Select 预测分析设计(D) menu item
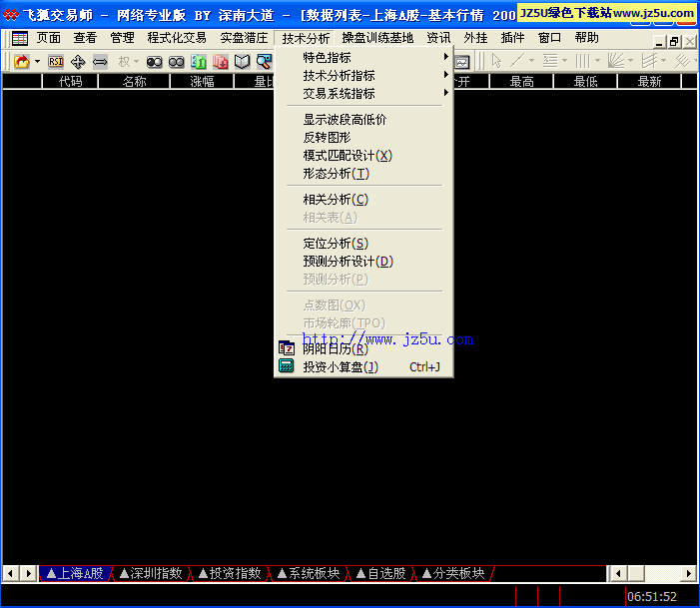 (363, 262)
